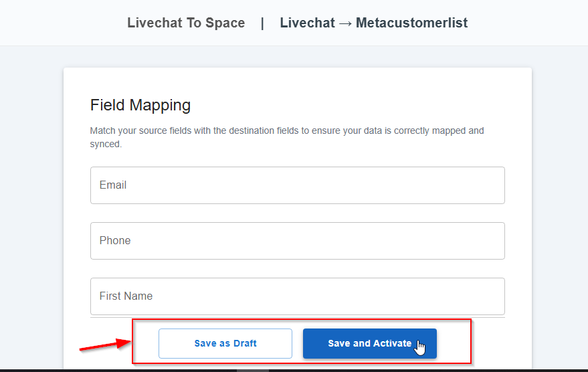588x372 pixels.
Task: Click the Email mapping field
Action: point(298,185)
